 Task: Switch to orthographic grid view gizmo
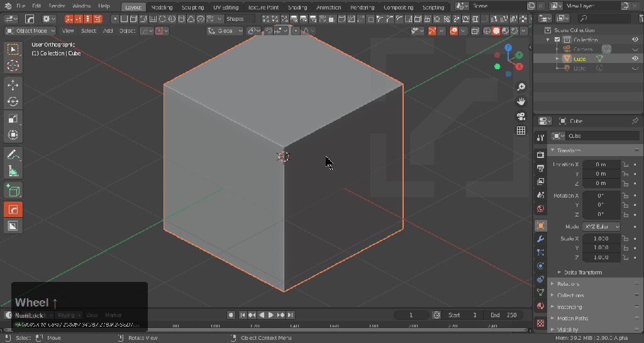(521, 131)
